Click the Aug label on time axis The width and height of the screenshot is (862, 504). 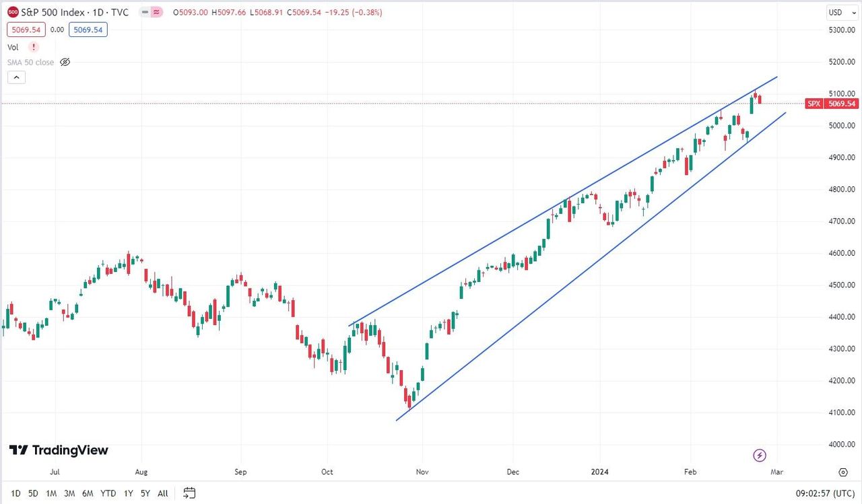coord(141,473)
